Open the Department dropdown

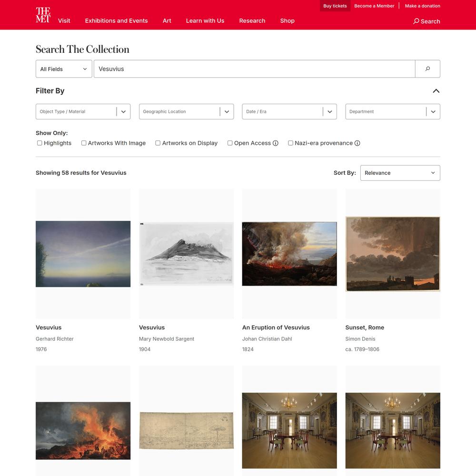point(393,112)
